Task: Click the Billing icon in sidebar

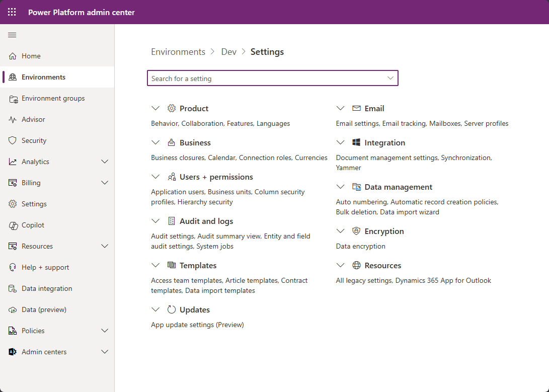Action: (13, 183)
